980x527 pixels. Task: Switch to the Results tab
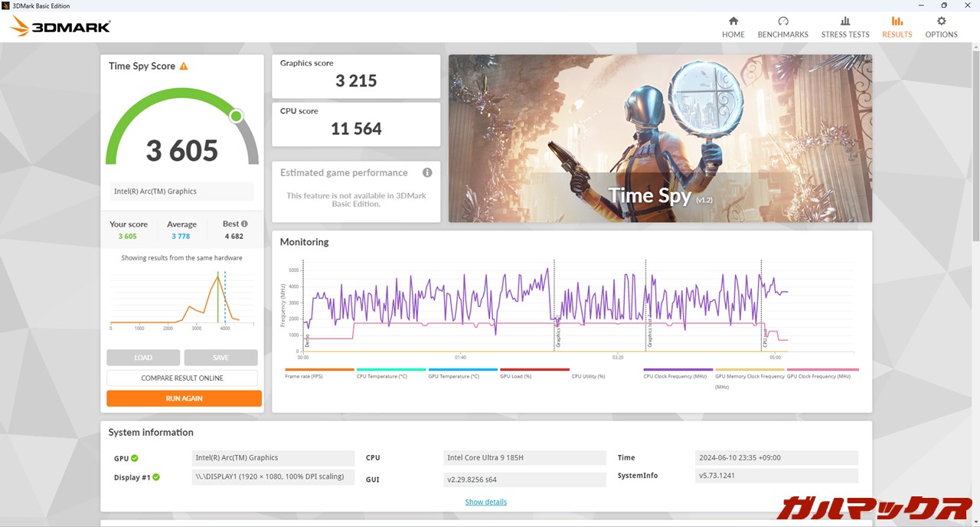coord(897,27)
